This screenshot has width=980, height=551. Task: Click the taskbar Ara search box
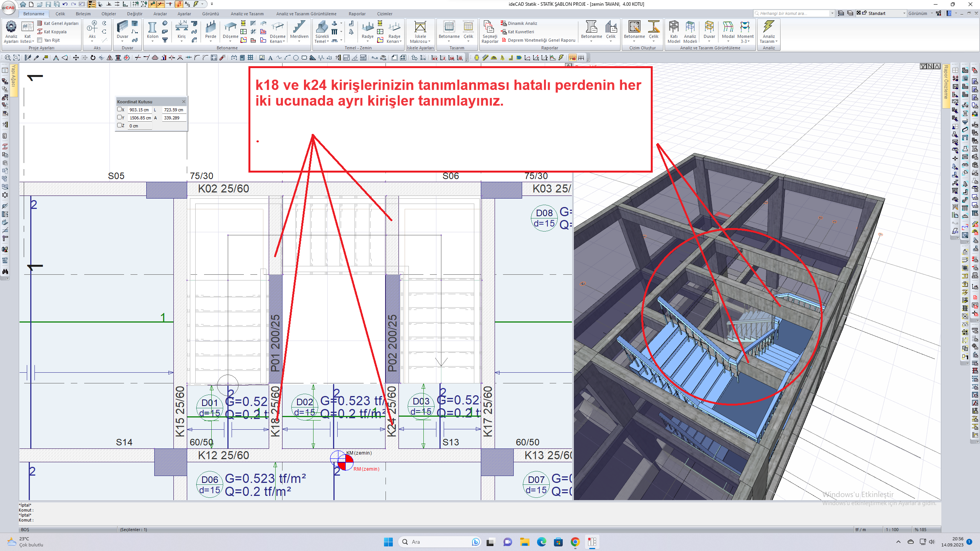point(439,542)
